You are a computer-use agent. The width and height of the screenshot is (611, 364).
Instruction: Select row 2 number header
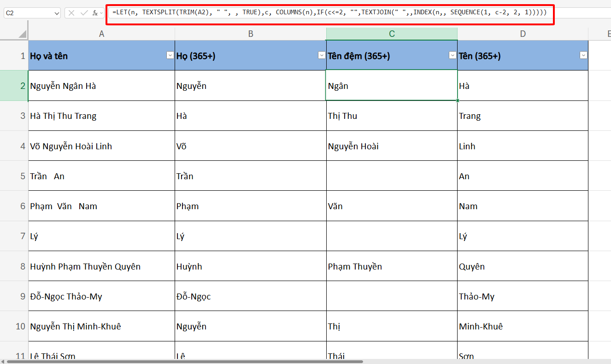[21, 85]
